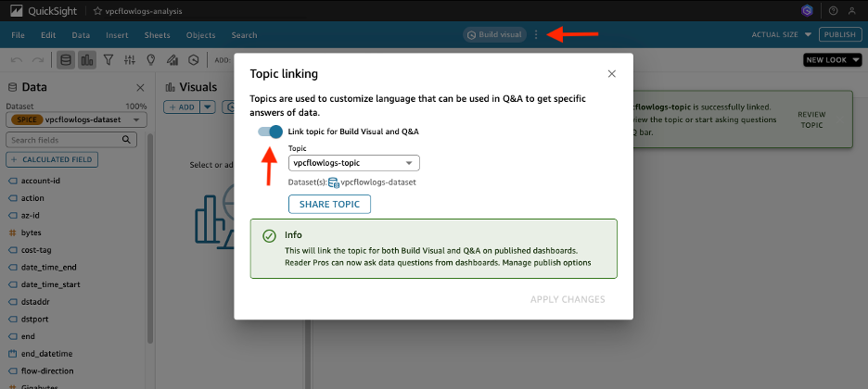Click the Undo arrow in toolbar

(x=17, y=59)
